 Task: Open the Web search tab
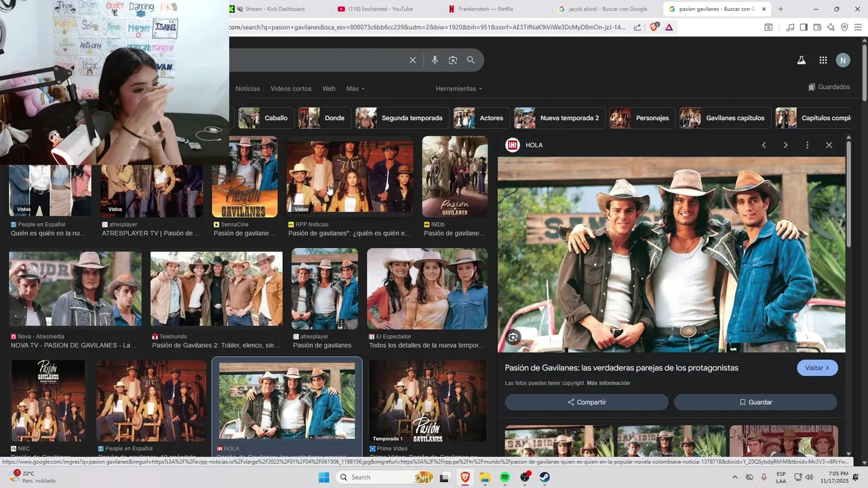329,89
